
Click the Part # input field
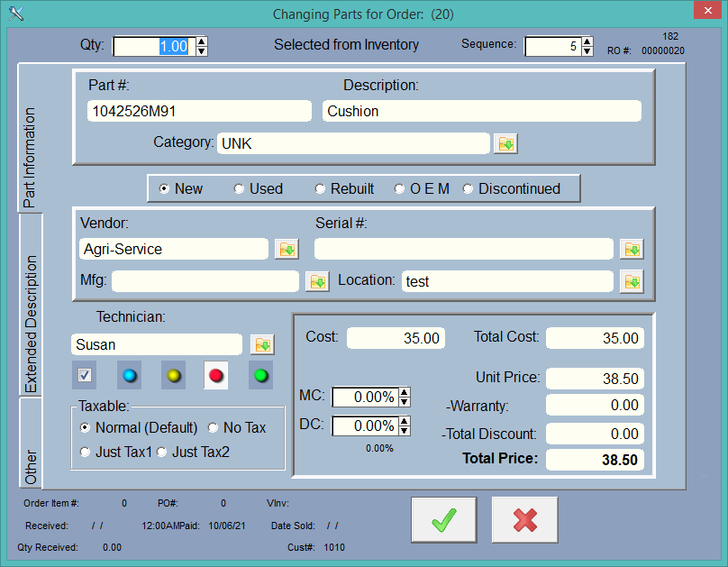pyautogui.click(x=199, y=111)
